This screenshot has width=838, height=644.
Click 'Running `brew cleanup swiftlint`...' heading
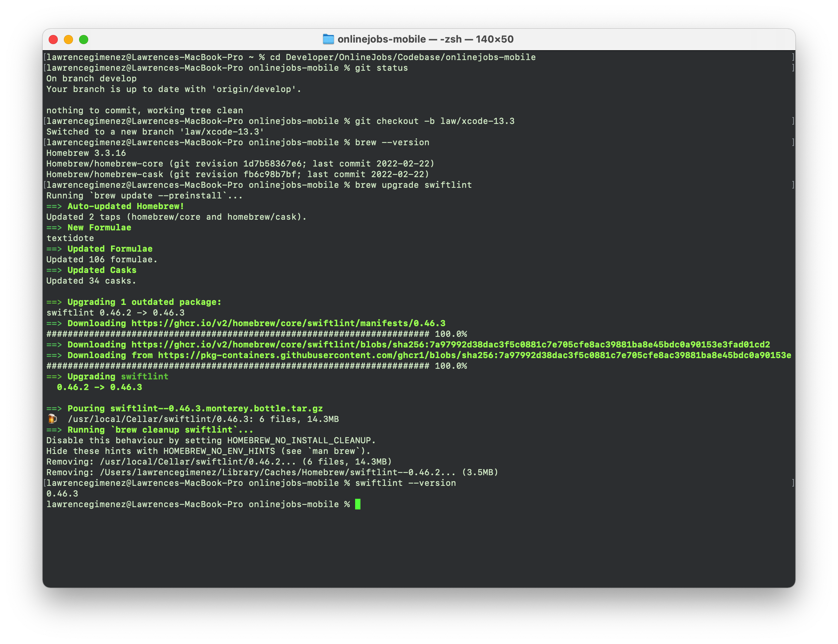160,430
